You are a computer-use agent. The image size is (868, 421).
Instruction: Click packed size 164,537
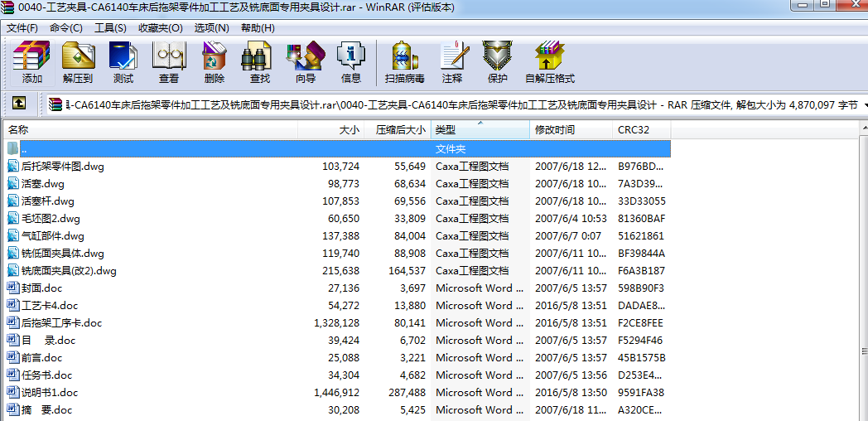pos(407,271)
